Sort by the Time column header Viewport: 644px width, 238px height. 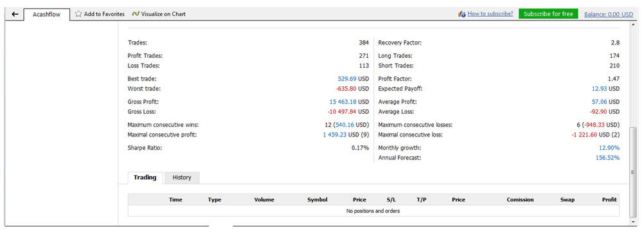pos(175,200)
